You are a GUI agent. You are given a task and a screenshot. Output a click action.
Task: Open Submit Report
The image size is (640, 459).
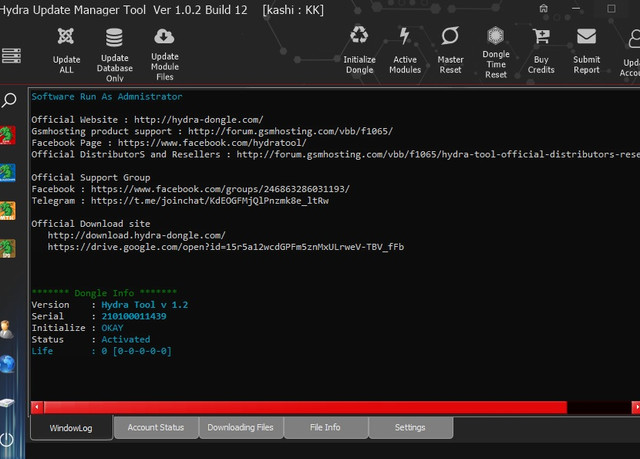(x=586, y=51)
